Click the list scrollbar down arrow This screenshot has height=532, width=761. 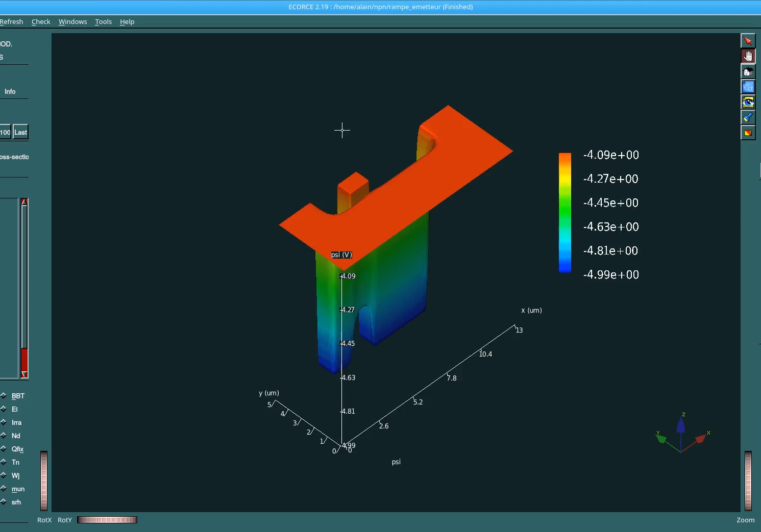pos(24,374)
